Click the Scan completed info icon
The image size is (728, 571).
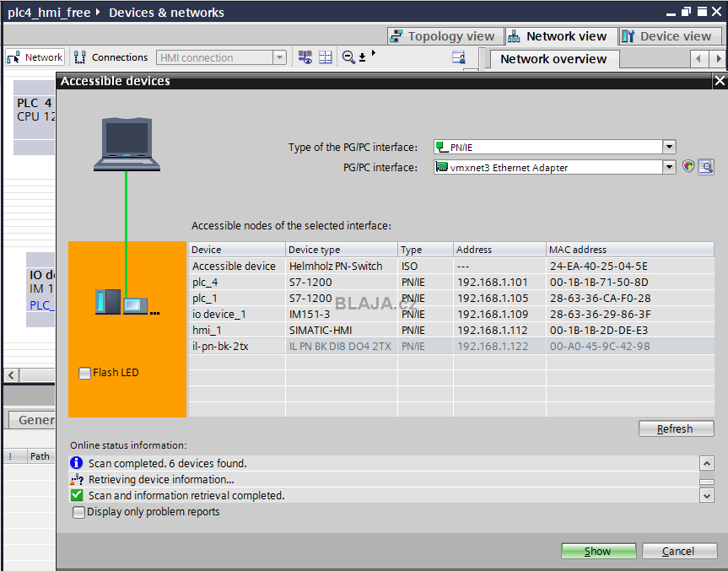[x=76, y=463]
